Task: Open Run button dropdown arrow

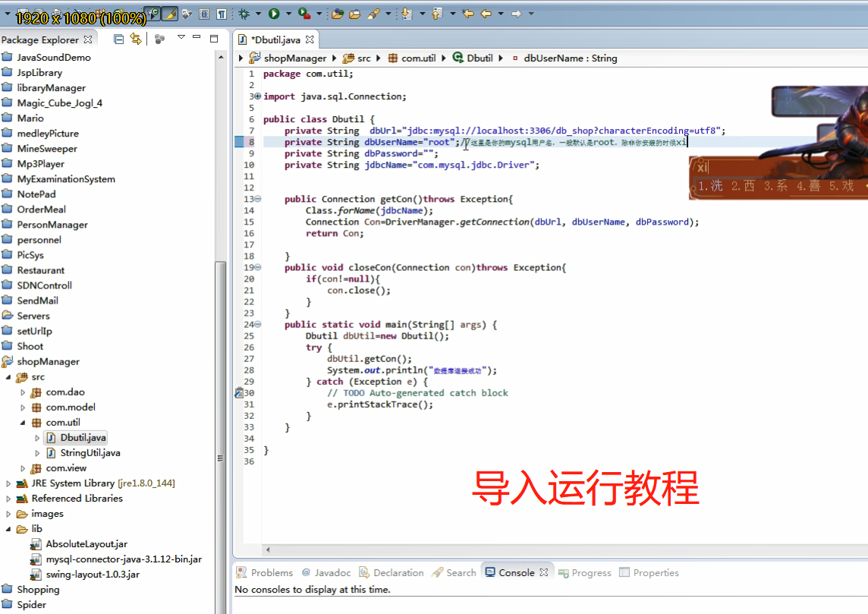Action: coord(288,14)
